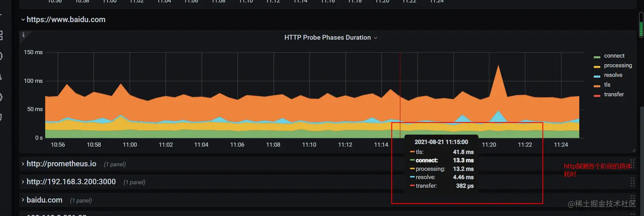Click the tooltip resolve 4.46 ms value
Viewport: 644px width, 216px height.
(x=463, y=177)
